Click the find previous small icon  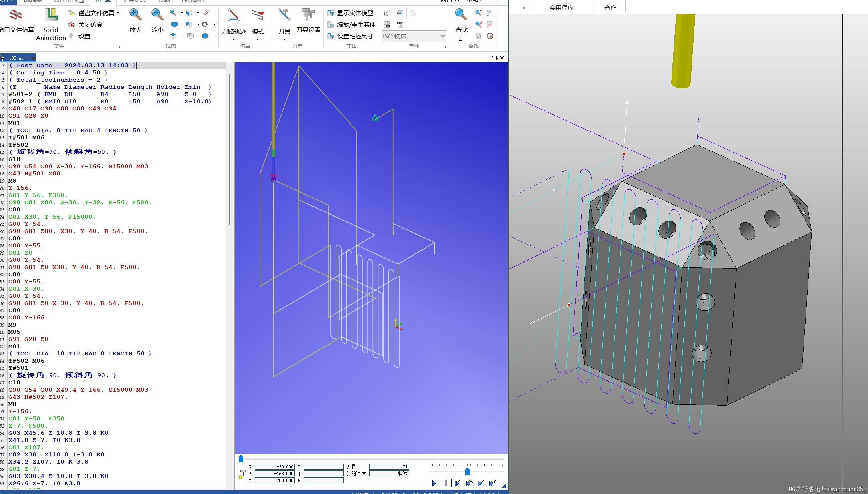click(x=478, y=24)
